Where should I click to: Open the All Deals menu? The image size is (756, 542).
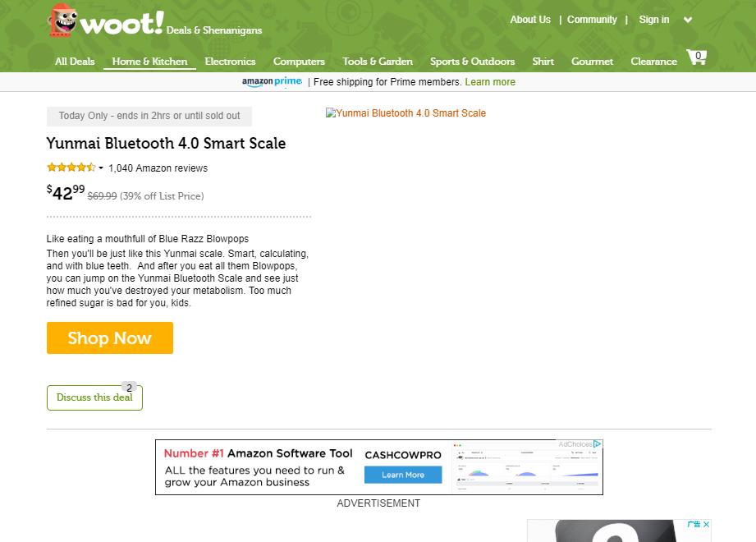(75, 62)
